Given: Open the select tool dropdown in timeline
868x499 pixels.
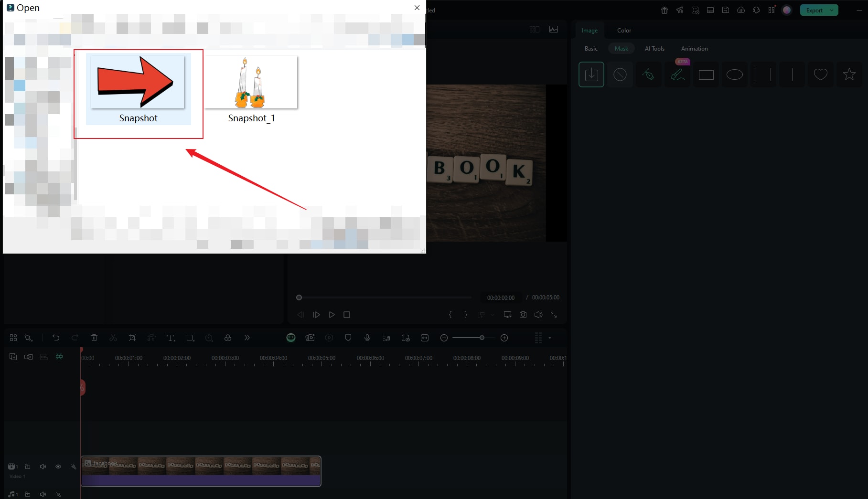Looking at the screenshot, I should (x=29, y=338).
